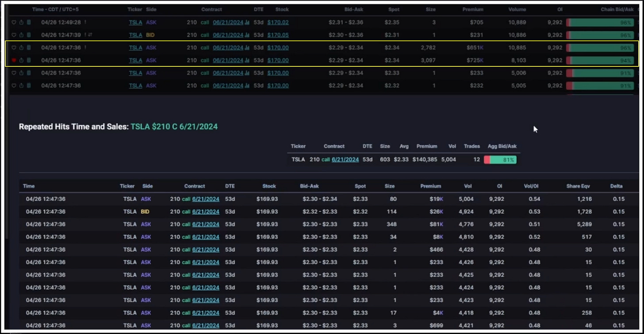Click exclamation alert icon beside 12:49:28
This screenshot has height=334, width=644.
(x=85, y=22)
